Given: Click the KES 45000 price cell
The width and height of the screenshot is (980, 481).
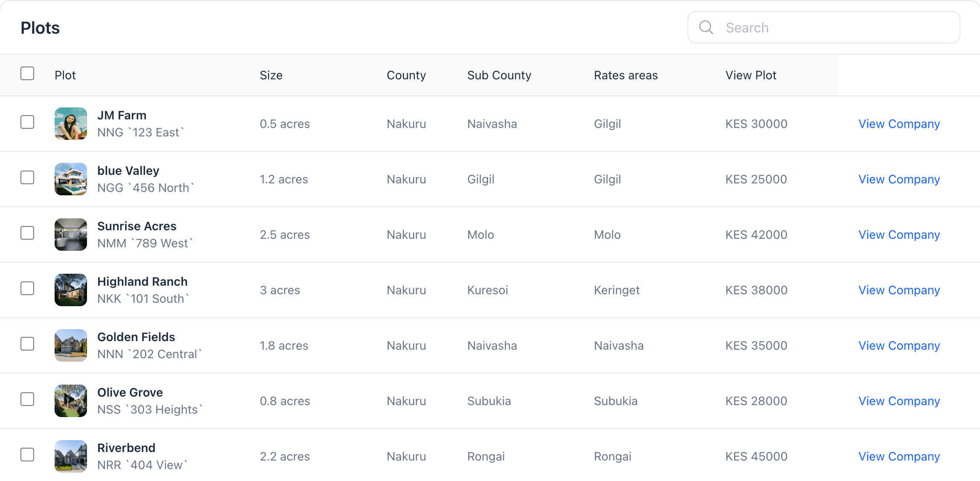Looking at the screenshot, I should [757, 456].
